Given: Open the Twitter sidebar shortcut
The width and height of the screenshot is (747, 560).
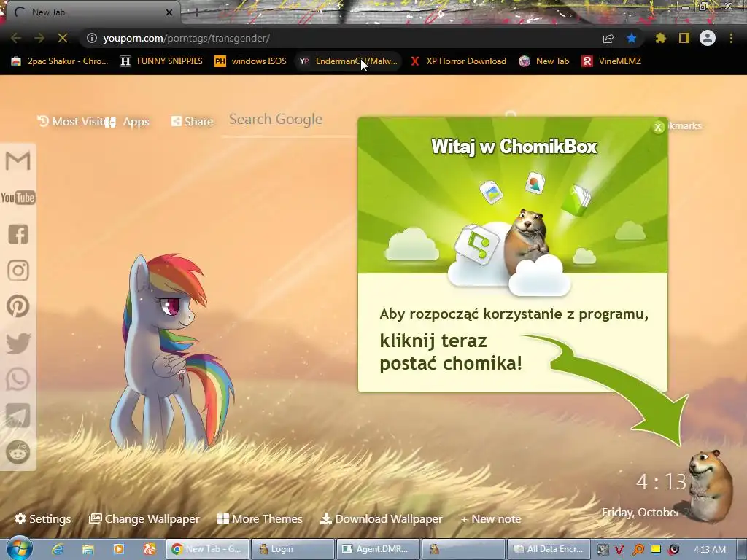Looking at the screenshot, I should [18, 343].
